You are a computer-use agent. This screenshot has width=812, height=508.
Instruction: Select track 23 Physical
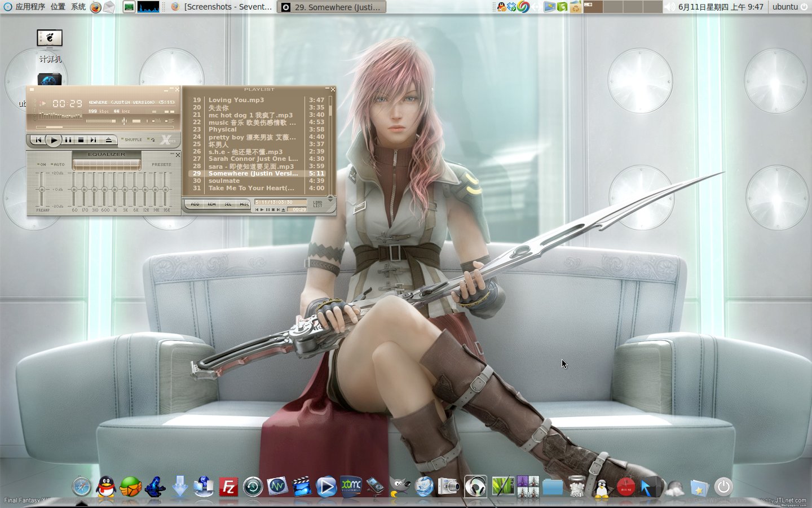pos(257,129)
